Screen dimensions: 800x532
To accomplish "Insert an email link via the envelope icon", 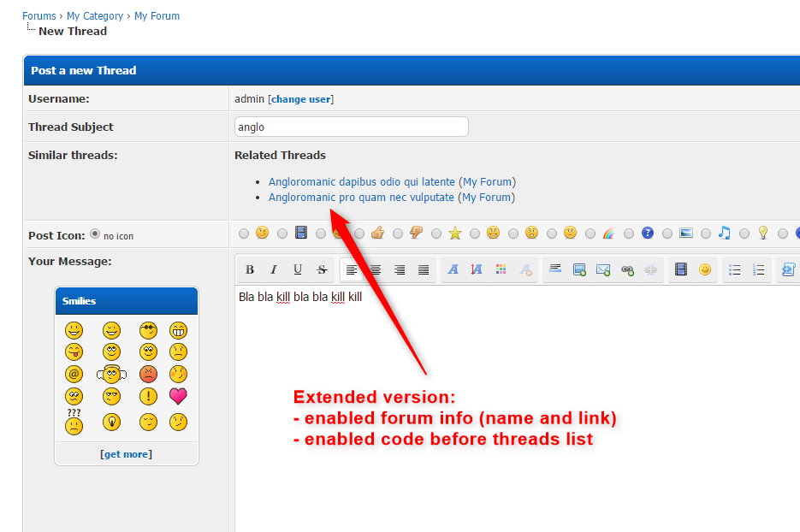I will click(x=603, y=269).
